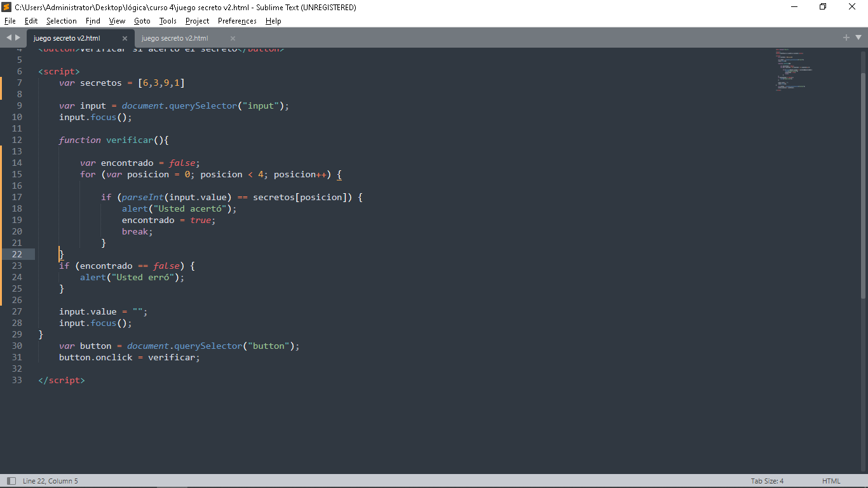Click the input.value = ""; line
868x488 pixels.
(x=104, y=311)
